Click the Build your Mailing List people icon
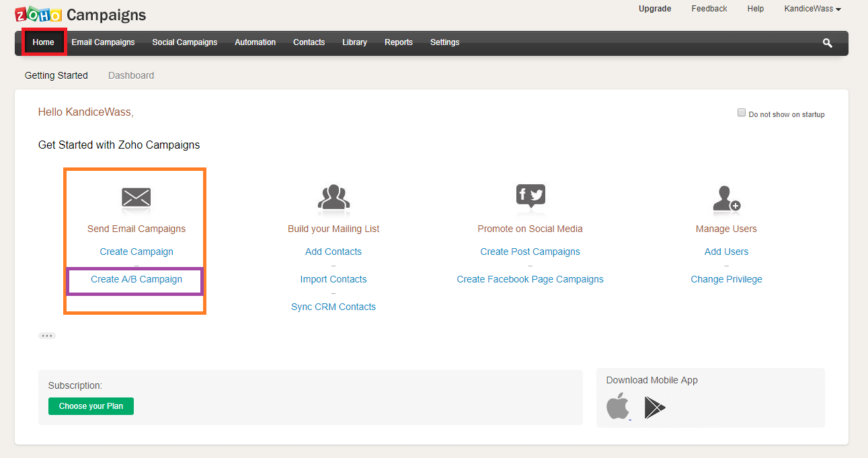This screenshot has height=458, width=868. tap(333, 197)
